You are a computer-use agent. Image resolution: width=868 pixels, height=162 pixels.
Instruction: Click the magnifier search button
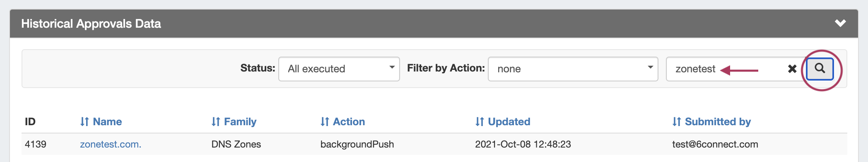820,69
